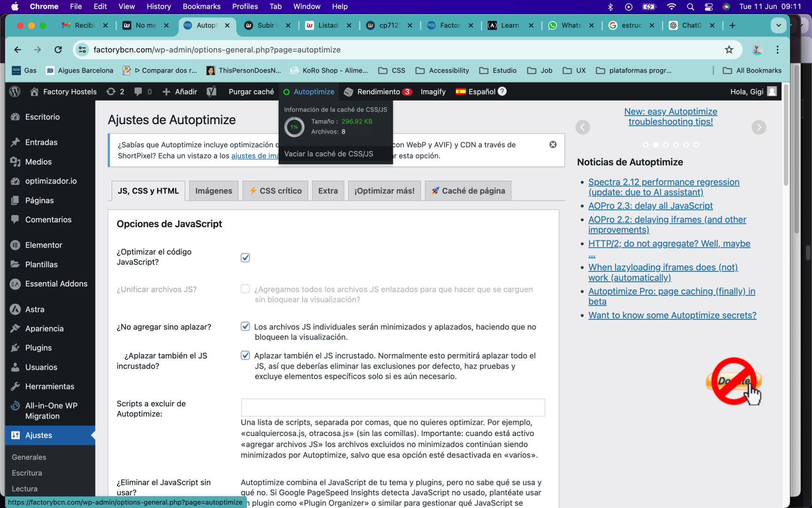
Task: Open Factory Hostels site home link
Action: coord(63,92)
